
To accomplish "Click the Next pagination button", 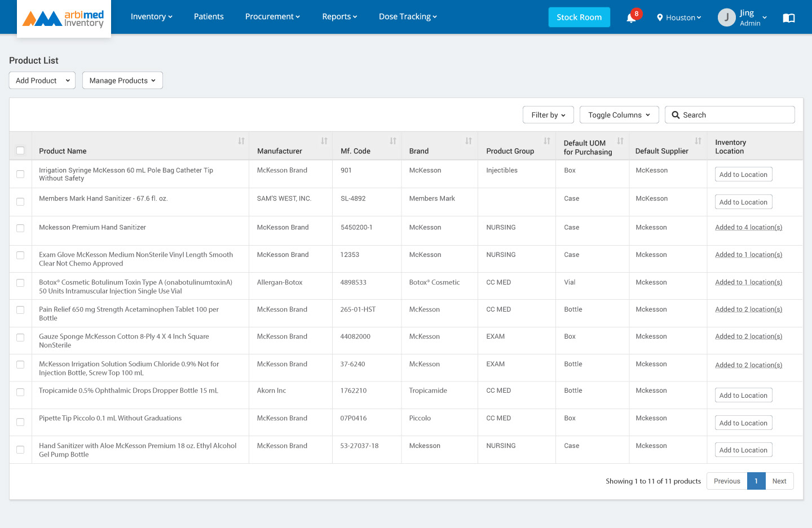I will (x=779, y=481).
